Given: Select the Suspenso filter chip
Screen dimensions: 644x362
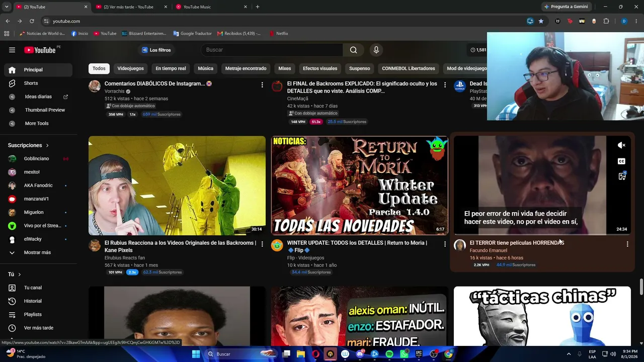Looking at the screenshot, I should (x=360, y=68).
